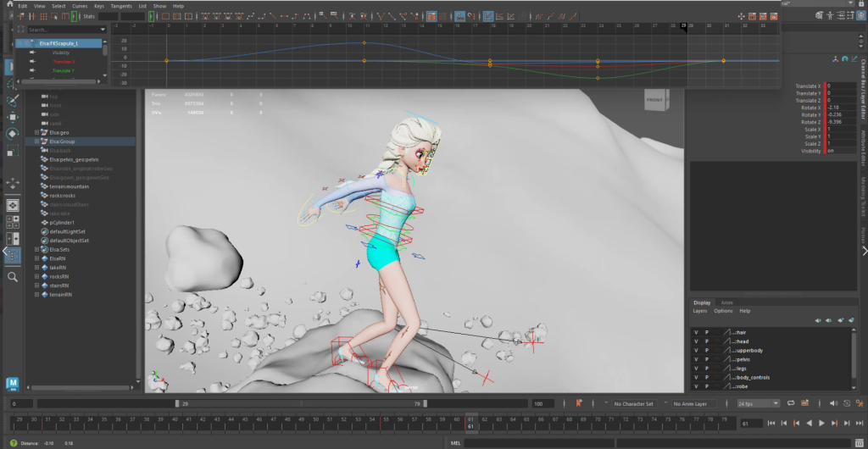This screenshot has width=868, height=449.
Task: Select Translate Y channel in Graph Editor outliner
Action: click(63, 71)
